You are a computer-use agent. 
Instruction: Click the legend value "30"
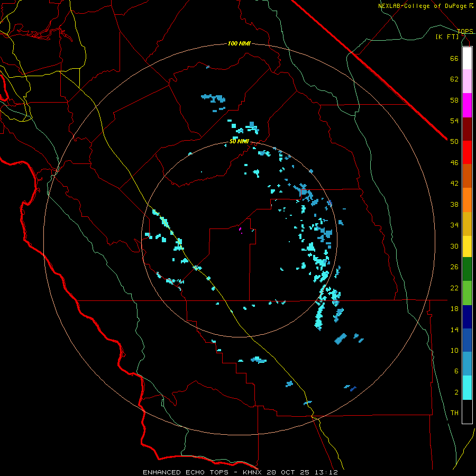(454, 246)
